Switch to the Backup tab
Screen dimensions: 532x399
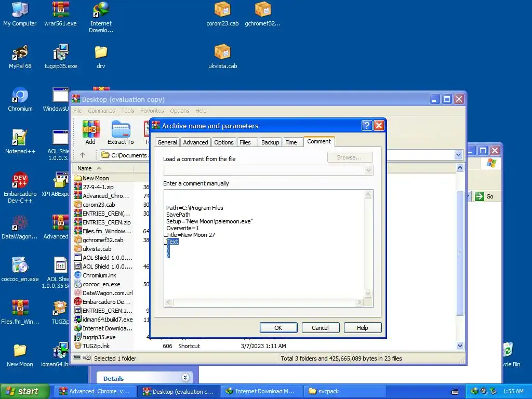[x=270, y=142]
